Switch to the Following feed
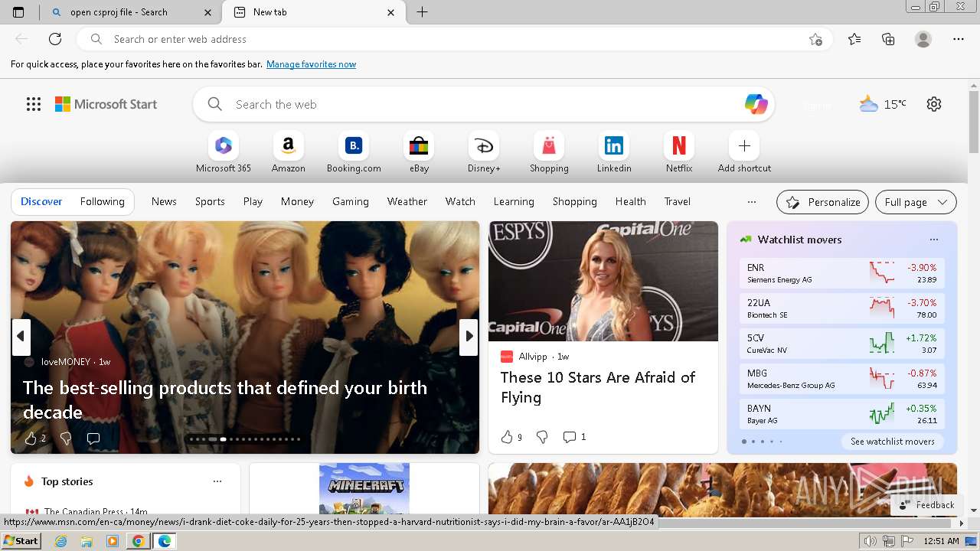This screenshot has height=551, width=980. click(103, 201)
